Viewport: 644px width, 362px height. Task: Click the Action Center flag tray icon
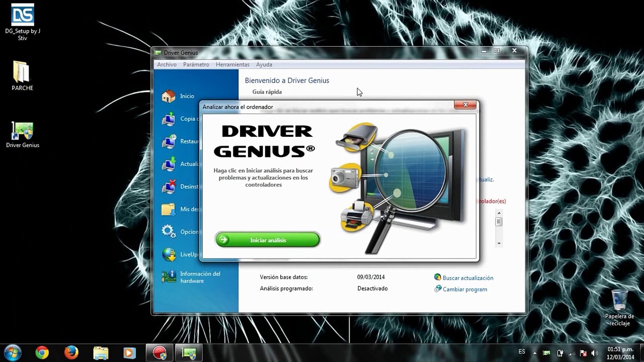click(583, 353)
